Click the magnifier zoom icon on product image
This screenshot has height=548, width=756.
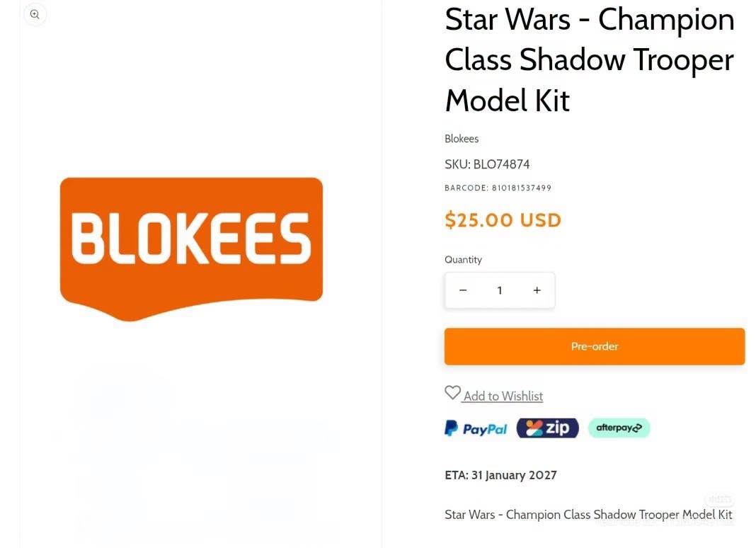pyautogui.click(x=35, y=14)
